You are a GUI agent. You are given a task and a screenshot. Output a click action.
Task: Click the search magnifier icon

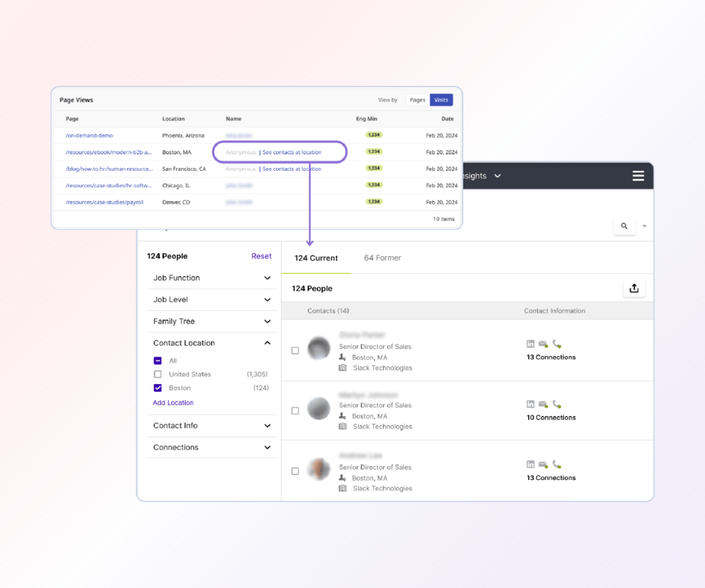pos(624,226)
